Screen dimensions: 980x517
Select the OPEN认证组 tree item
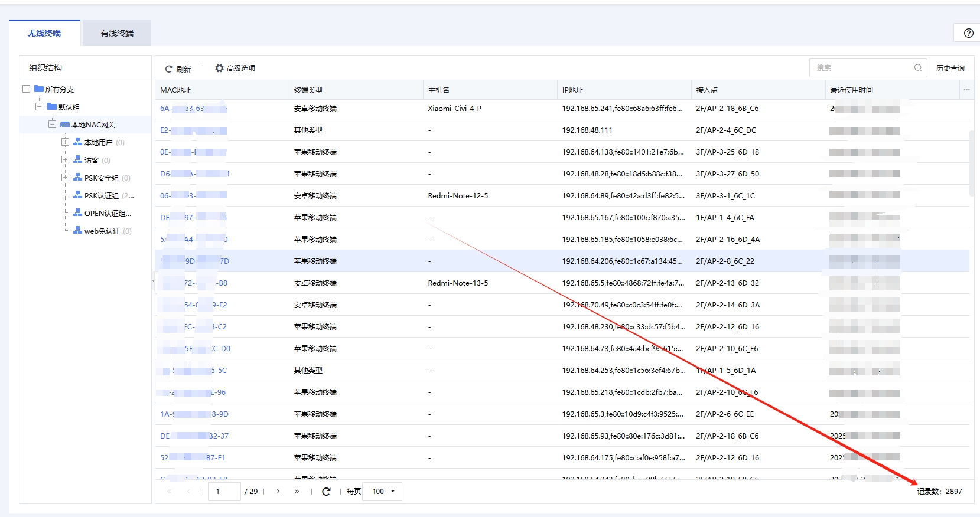pos(107,214)
